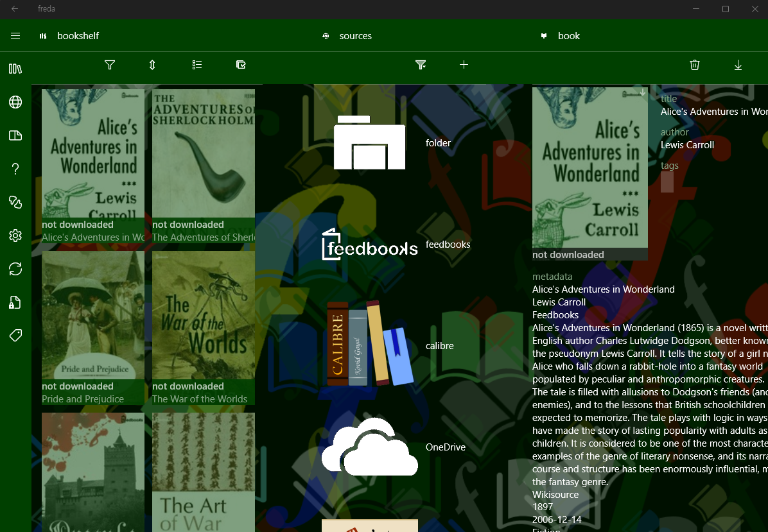The width and height of the screenshot is (768, 532).
Task: Open the folder source icon
Action: 370,142
